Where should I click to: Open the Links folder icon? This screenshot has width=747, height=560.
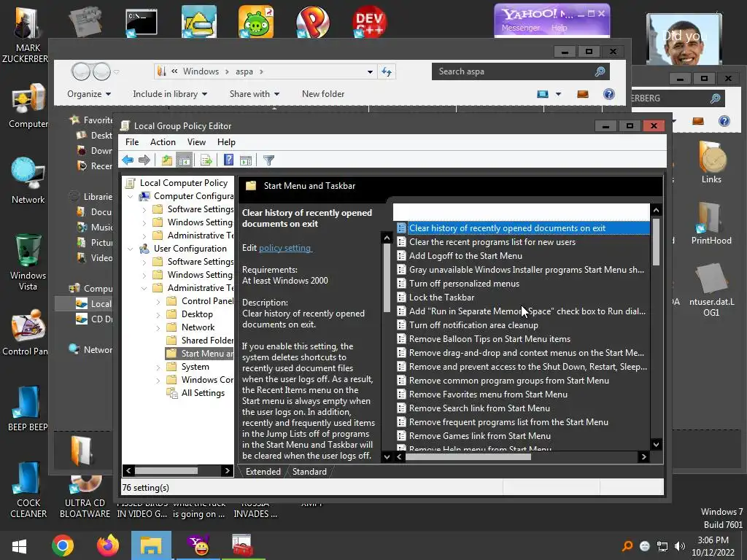(711, 163)
